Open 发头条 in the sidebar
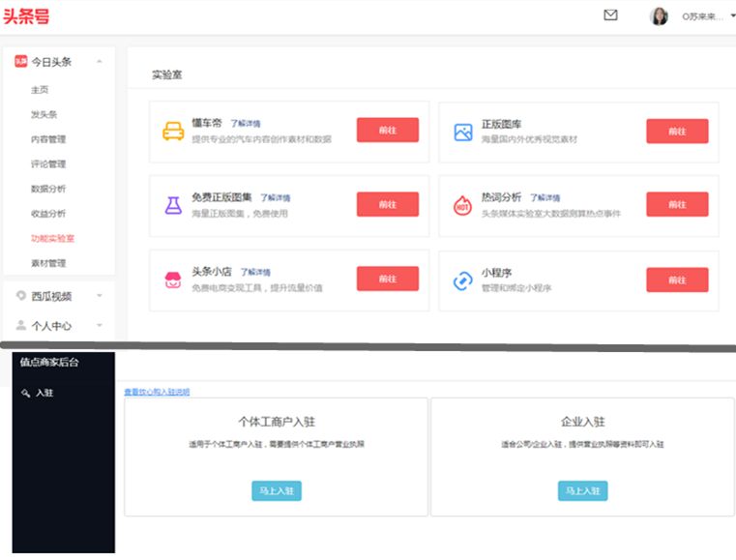 [44, 114]
